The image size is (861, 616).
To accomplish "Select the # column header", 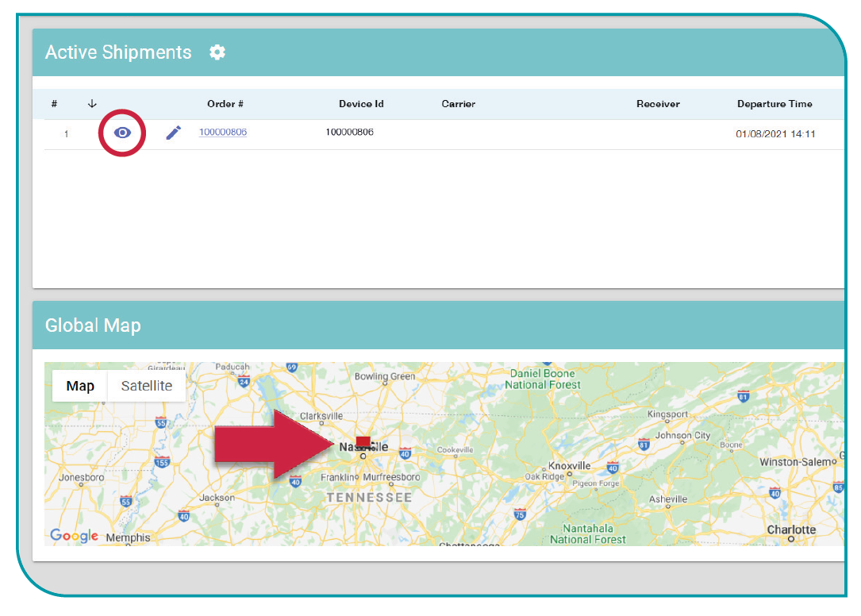I will (x=54, y=104).
